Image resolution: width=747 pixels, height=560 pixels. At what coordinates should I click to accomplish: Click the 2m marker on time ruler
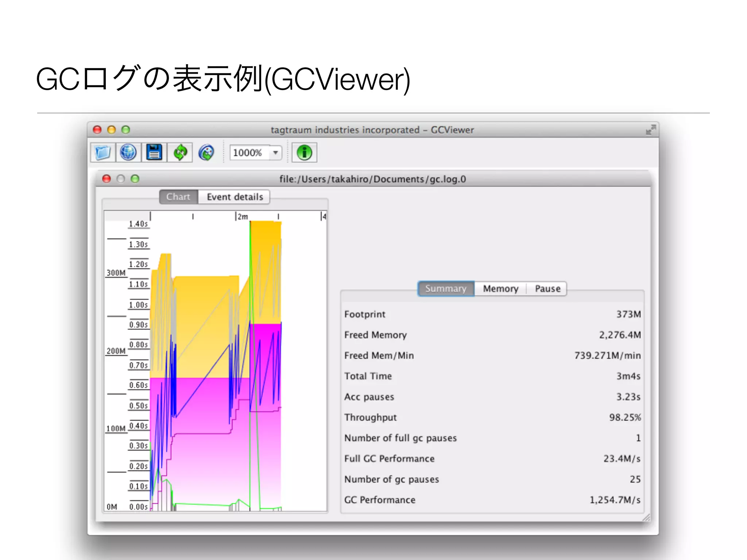242,217
